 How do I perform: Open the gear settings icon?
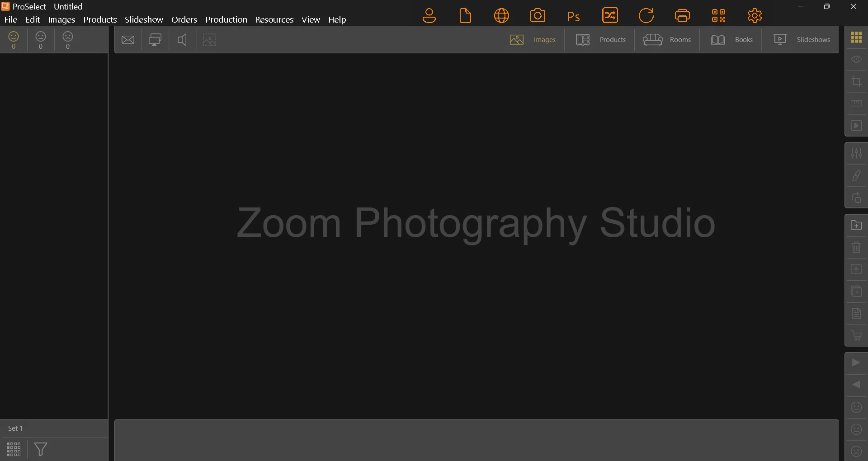(x=755, y=16)
